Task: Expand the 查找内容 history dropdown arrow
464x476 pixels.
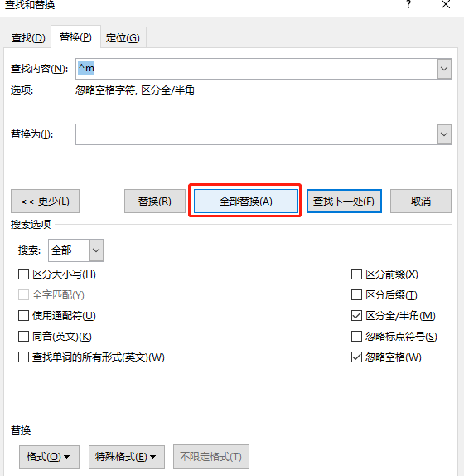Action: click(444, 69)
